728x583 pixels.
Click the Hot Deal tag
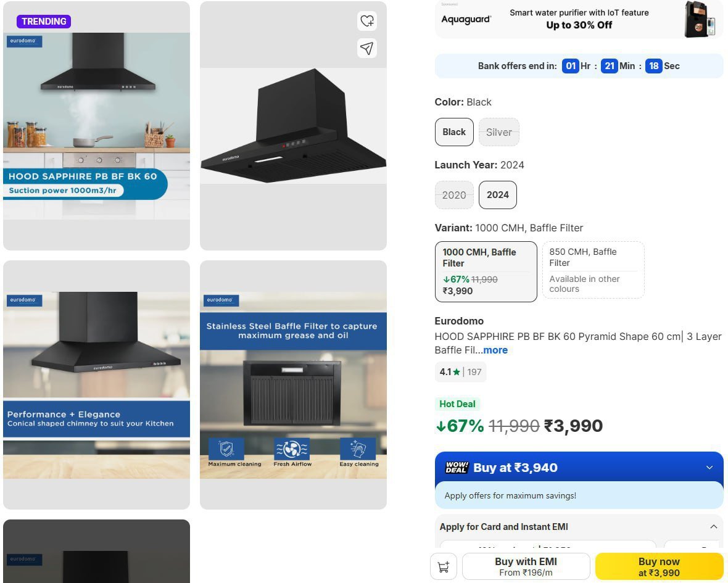[457, 404]
